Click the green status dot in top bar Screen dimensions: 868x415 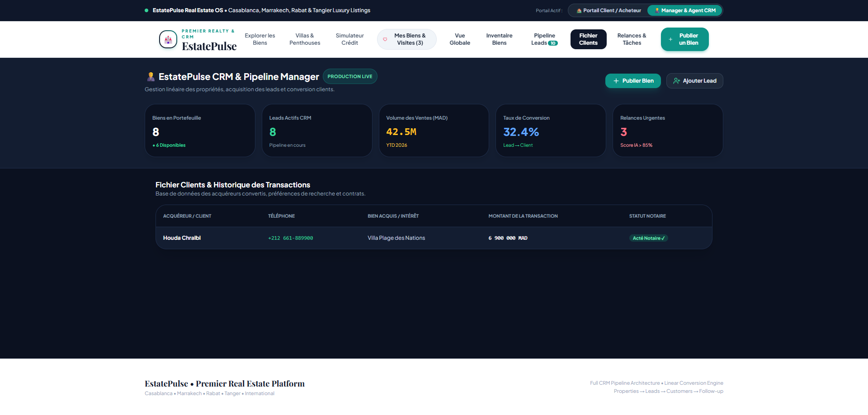[x=146, y=10]
